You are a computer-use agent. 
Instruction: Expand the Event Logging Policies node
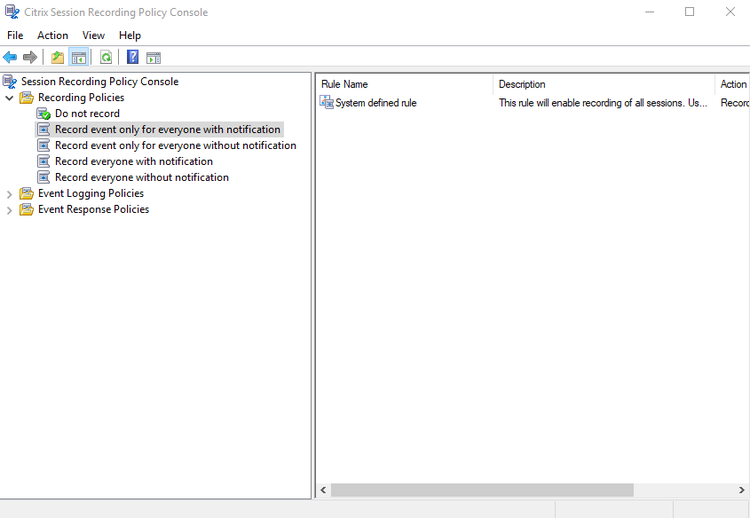(9, 194)
